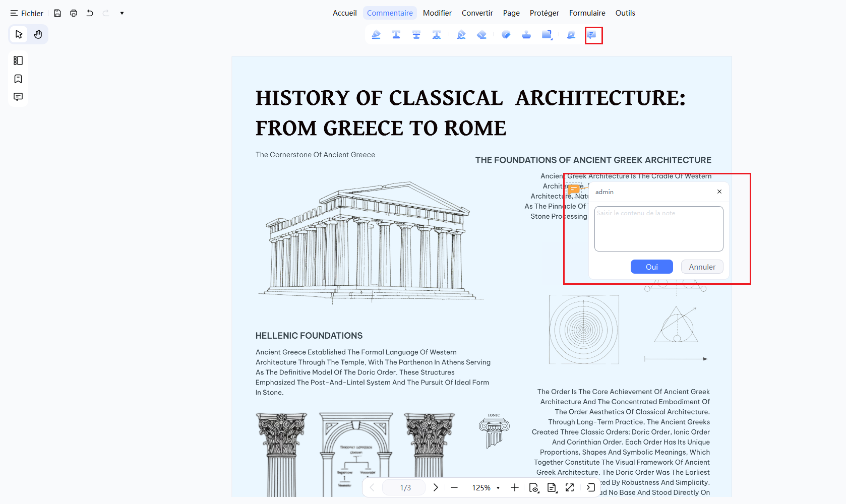
Task: Go to the Accueil tab
Action: (x=345, y=13)
